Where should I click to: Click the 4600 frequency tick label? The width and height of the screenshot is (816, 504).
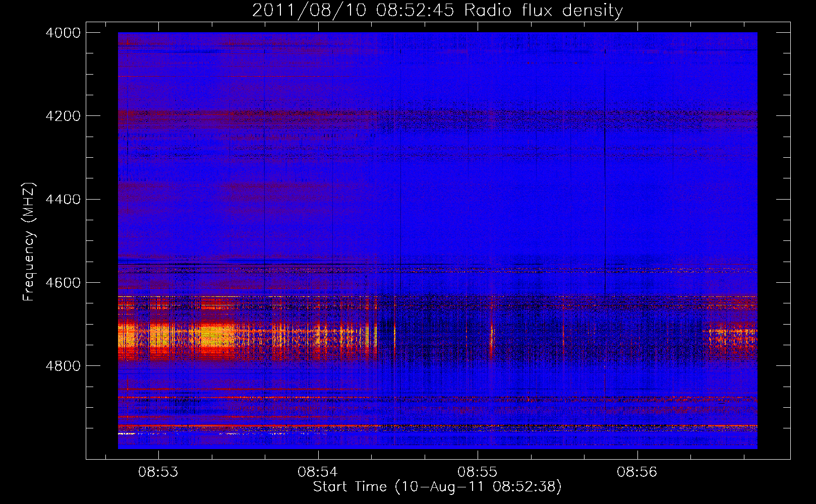[63, 283]
